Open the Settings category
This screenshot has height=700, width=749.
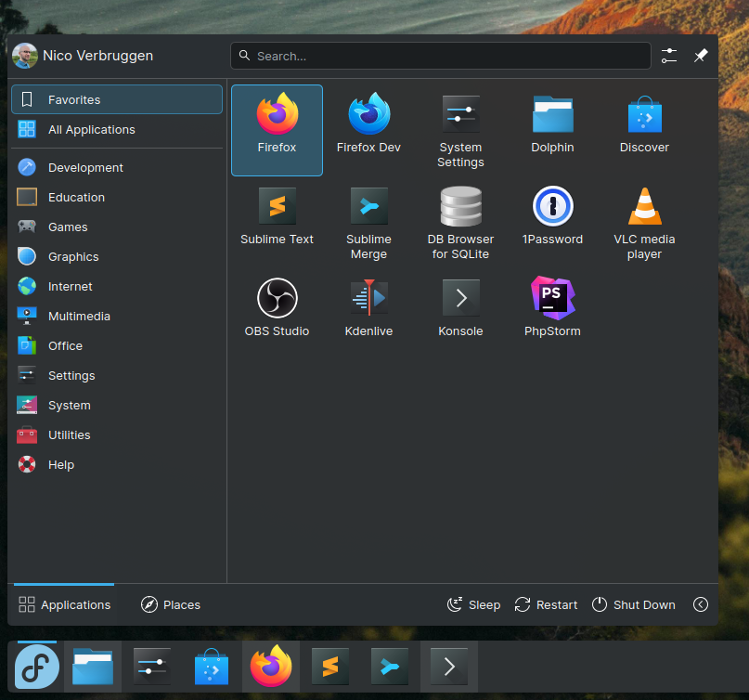[x=117, y=375]
